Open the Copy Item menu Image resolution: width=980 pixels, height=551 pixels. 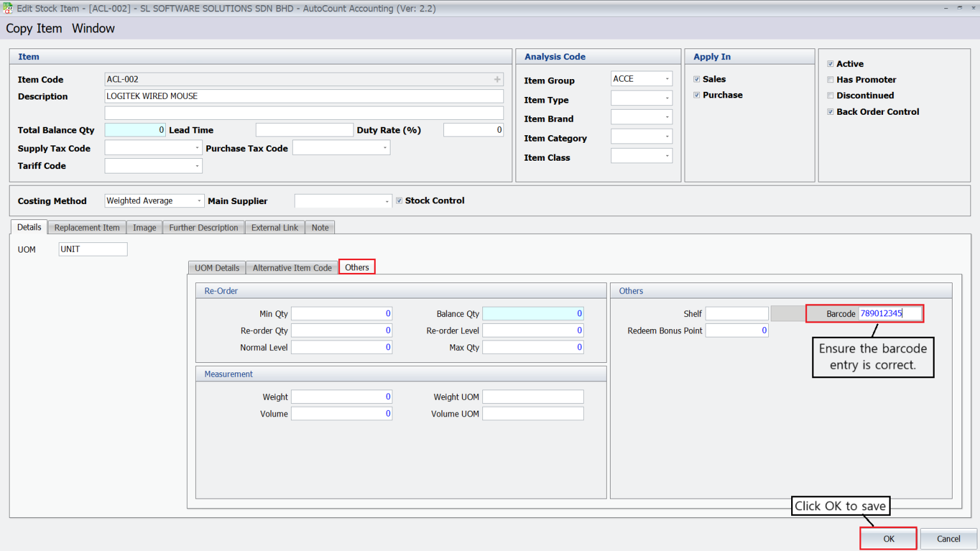pos(33,28)
